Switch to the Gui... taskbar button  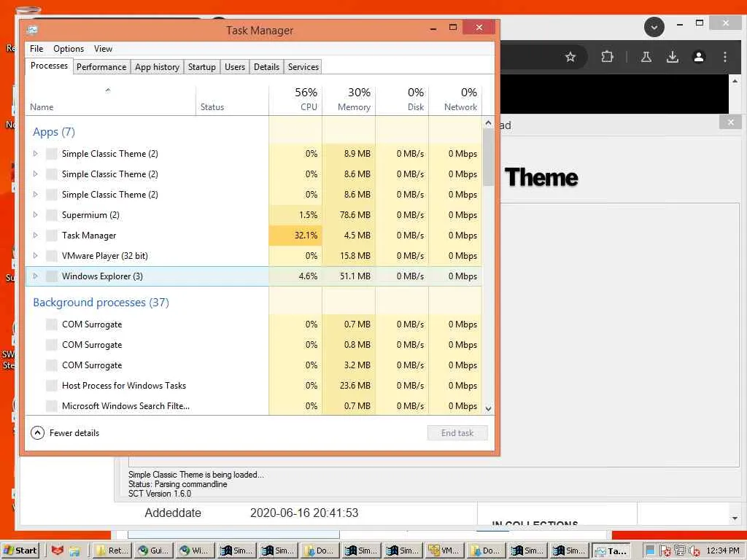click(153, 551)
